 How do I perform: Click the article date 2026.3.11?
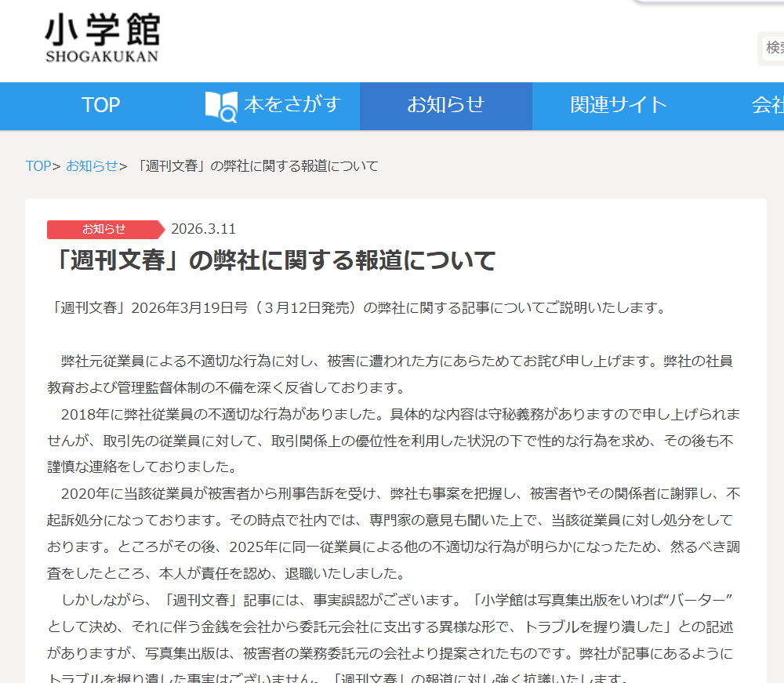coord(203,229)
